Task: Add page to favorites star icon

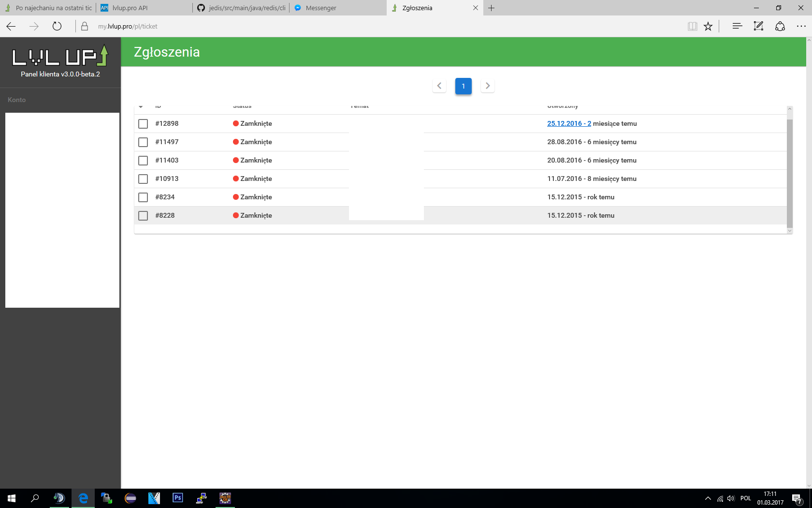Action: 708,26
